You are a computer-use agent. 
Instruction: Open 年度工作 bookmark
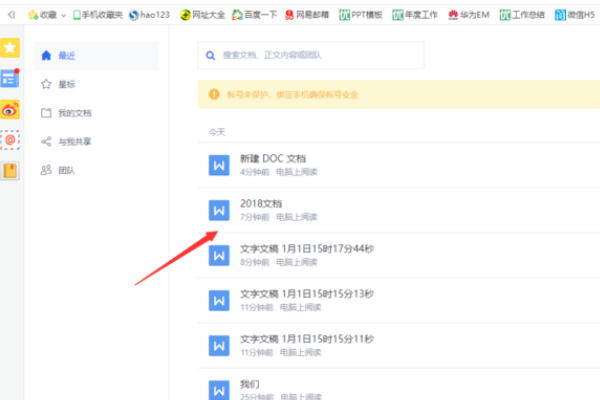click(x=415, y=15)
